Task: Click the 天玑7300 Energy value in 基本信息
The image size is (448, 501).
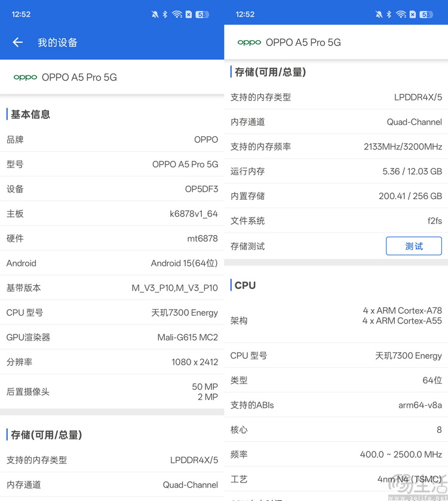Action: pyautogui.click(x=185, y=313)
